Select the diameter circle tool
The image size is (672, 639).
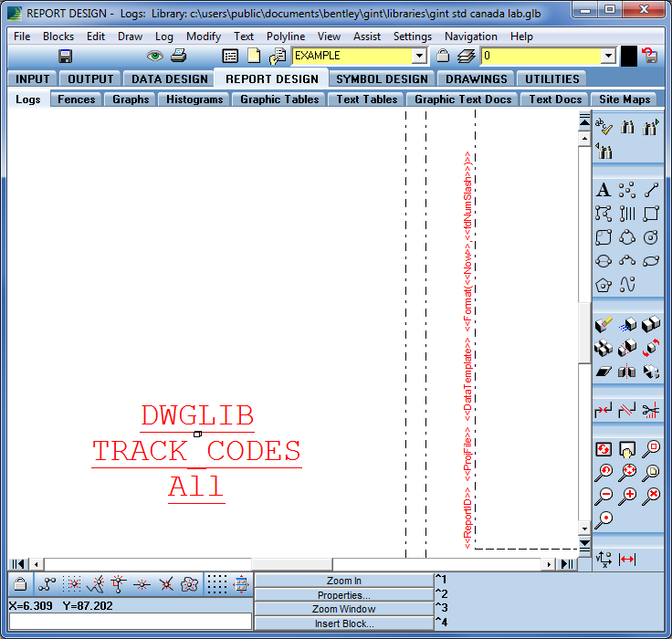pyautogui.click(x=604, y=260)
